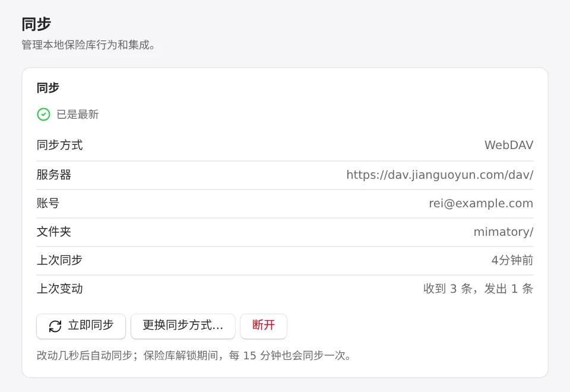
Task: Select the WebDAV sync method value
Action: [509, 145]
